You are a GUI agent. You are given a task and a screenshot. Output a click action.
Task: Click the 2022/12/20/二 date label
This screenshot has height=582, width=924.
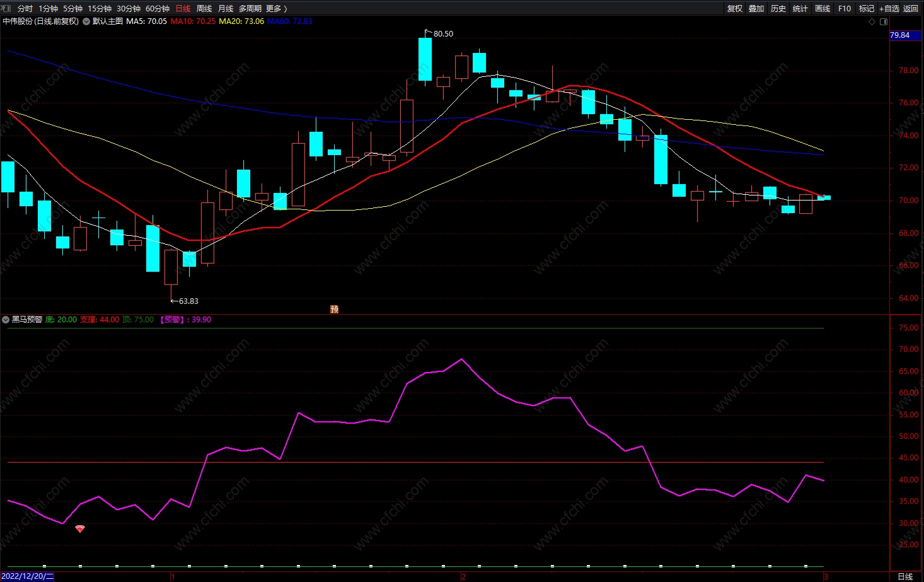click(28, 576)
